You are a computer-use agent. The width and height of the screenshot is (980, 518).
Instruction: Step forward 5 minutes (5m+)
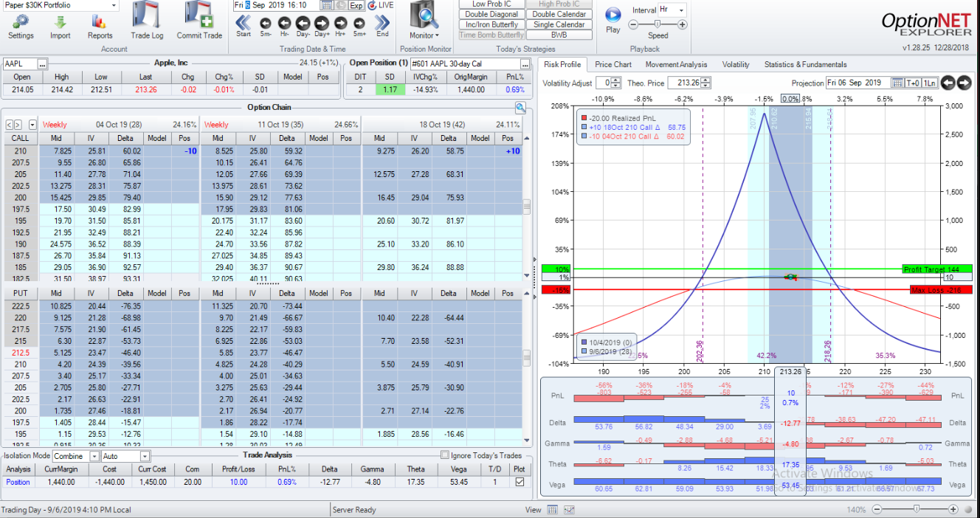[x=359, y=24]
